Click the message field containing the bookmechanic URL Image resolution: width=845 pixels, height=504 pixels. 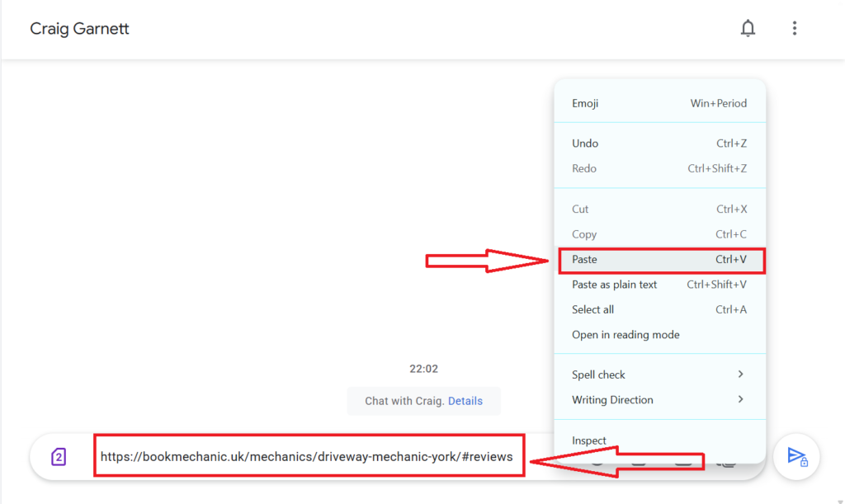[307, 456]
